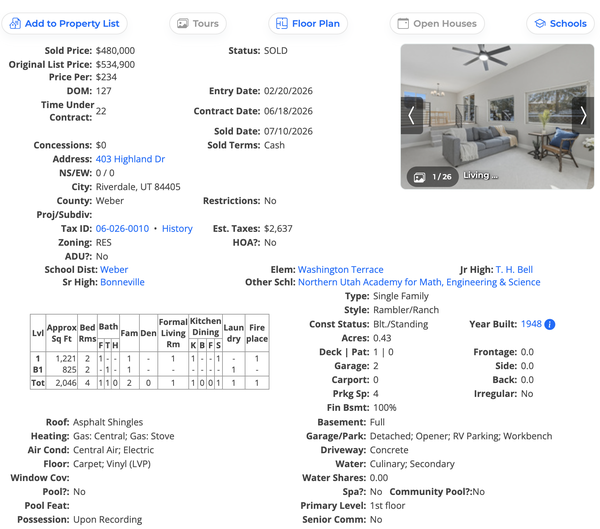600x529 pixels.
Task: Click Carpet; Vinyl (LVP) floor value
Action: point(112,464)
